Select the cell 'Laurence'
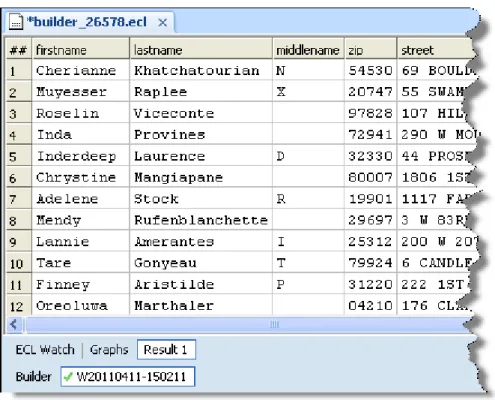Image resolution: width=495 pixels, height=403 pixels. (x=201, y=156)
